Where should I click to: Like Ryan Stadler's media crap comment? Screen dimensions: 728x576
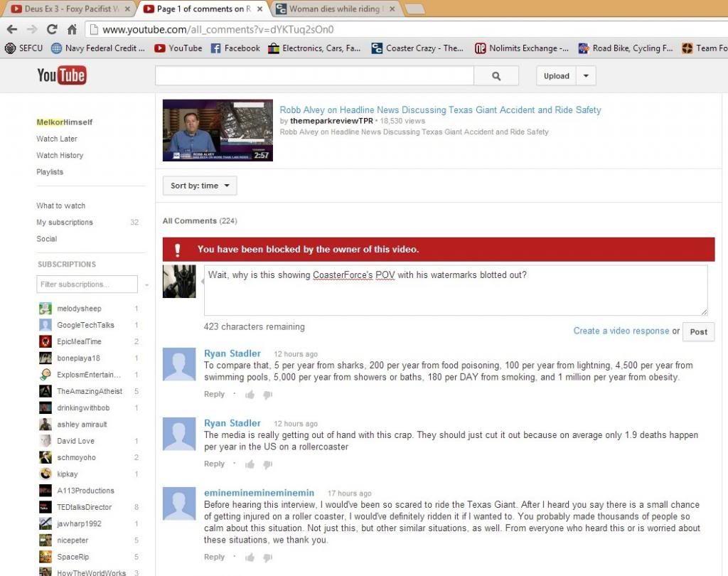click(250, 464)
